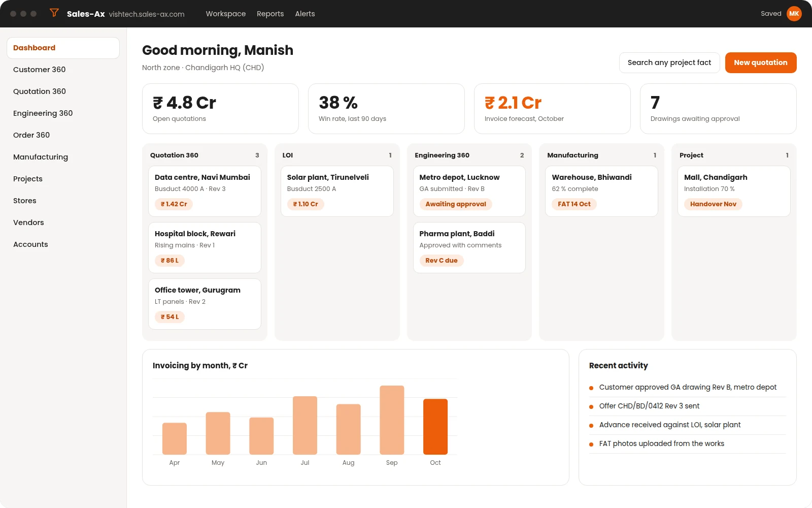Open the 38 % win rate card
Screen dimensions: 812x508
pyautogui.click(x=386, y=109)
